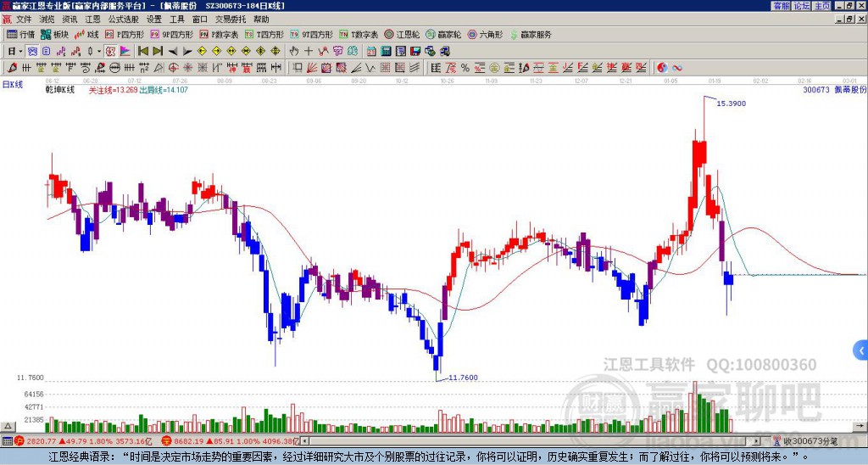Visit the 论坛 forum link
The width and height of the screenshot is (868, 465).
(802, 6)
